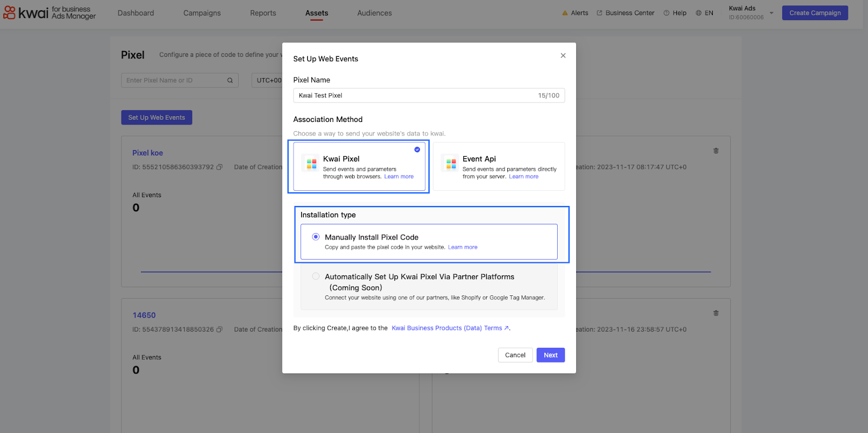
Task: Open the EN language selector
Action: click(x=704, y=13)
